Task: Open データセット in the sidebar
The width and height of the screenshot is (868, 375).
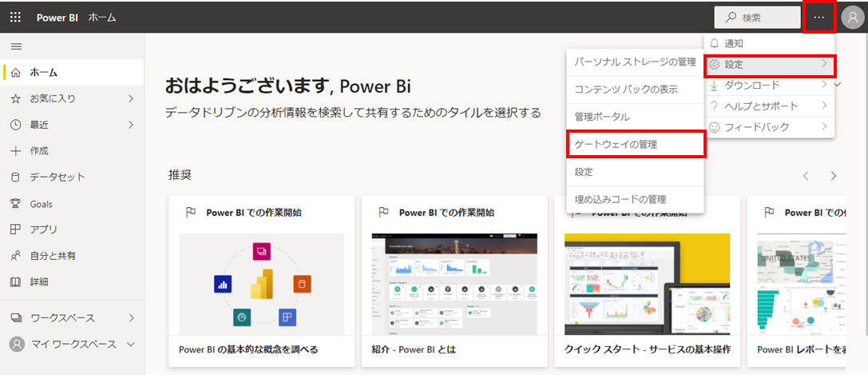Action: [57, 178]
